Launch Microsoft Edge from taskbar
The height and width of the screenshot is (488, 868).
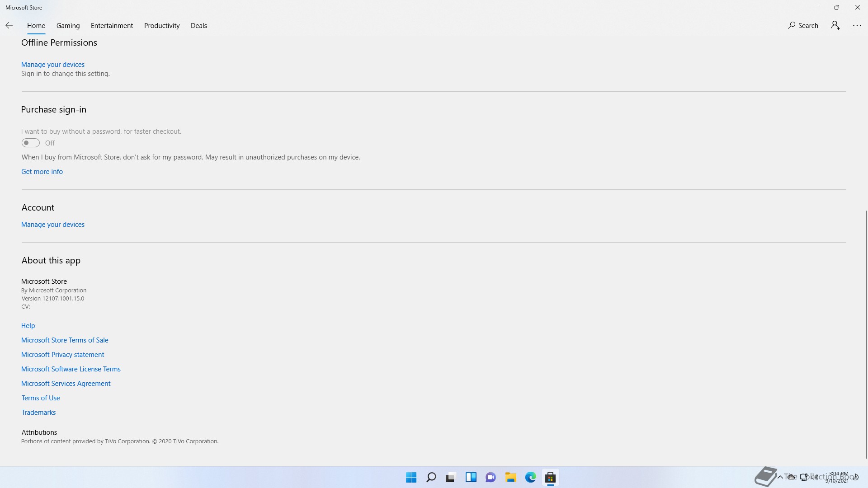click(x=530, y=477)
